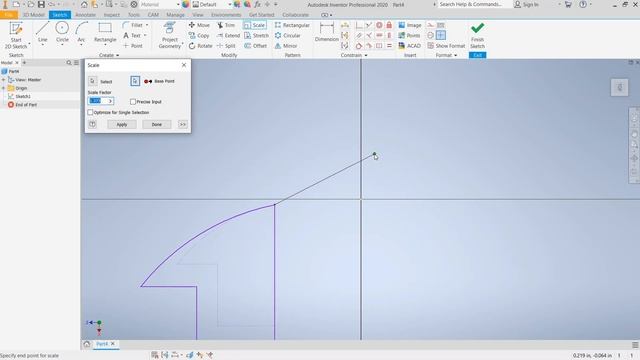
Task: Expand the Origin folder node
Action: coord(4,88)
